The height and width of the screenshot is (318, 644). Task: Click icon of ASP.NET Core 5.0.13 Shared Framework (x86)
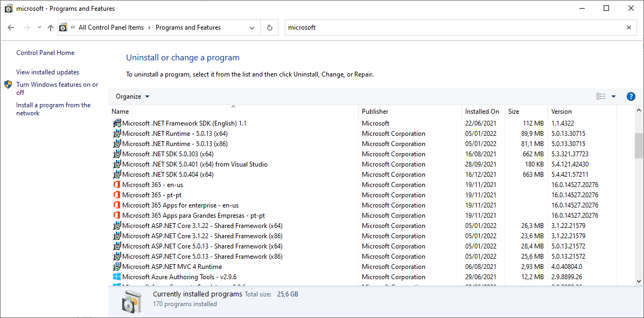click(117, 257)
